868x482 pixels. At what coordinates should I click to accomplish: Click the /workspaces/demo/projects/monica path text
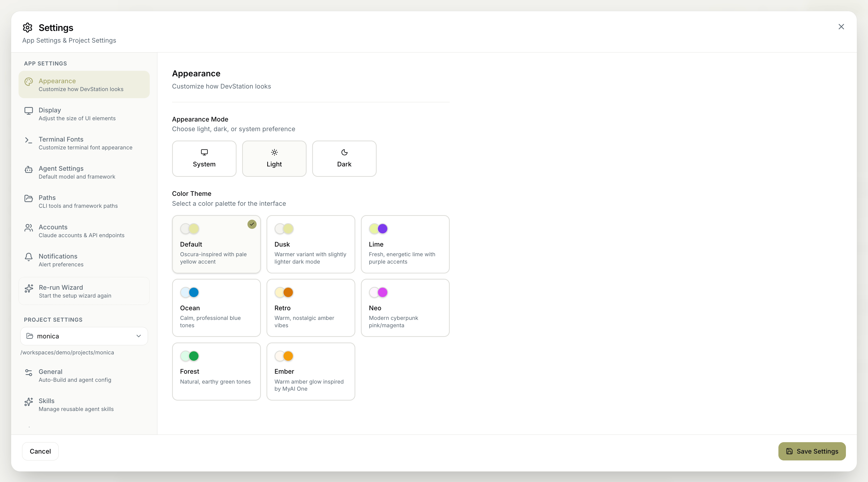click(67, 352)
